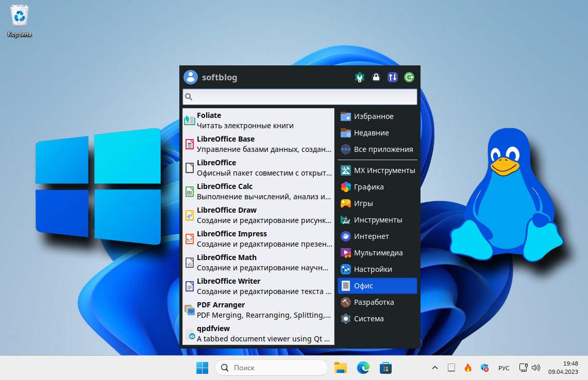Launch the Edge browser taskbar icon
Viewport: 588px width, 380px height.
tap(363, 368)
